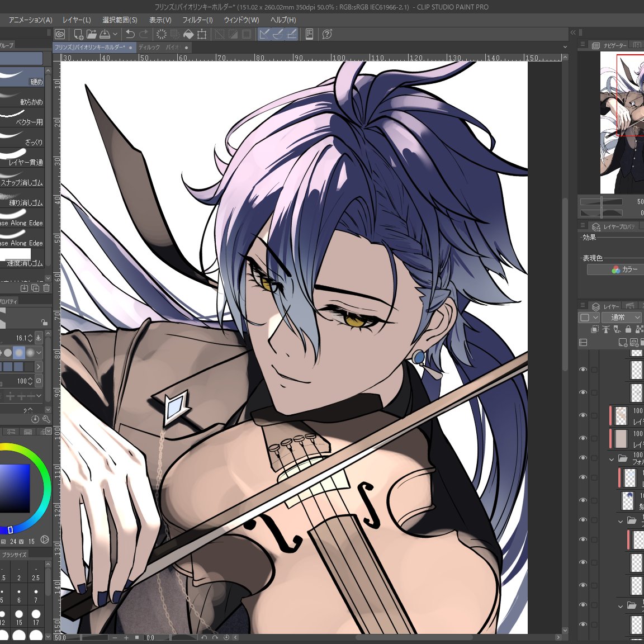Screen dimensions: 644x644
Task: Expand the anti-aliasing options dropdown
Action: [x=39, y=352]
